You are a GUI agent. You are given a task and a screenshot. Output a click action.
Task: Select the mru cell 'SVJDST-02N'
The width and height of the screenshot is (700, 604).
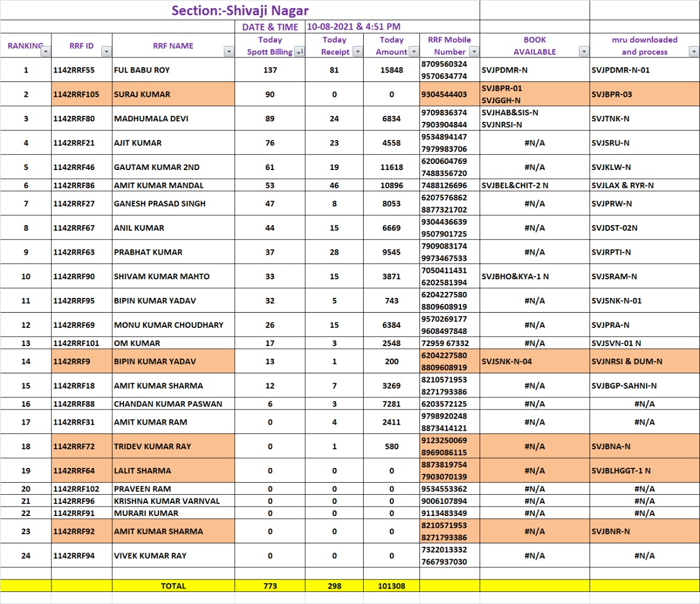[x=645, y=228]
